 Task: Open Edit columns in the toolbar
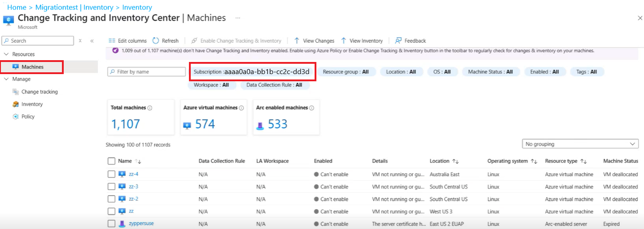[128, 40]
